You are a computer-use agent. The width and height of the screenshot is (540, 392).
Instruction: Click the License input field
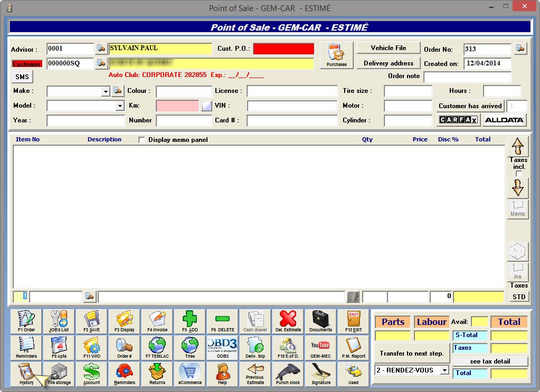(x=292, y=91)
